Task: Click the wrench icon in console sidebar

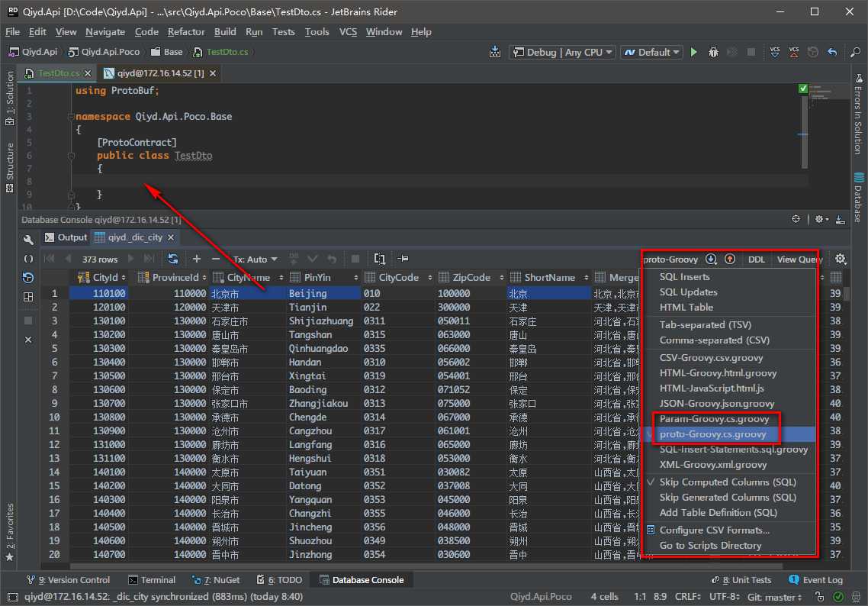Action: [28, 240]
